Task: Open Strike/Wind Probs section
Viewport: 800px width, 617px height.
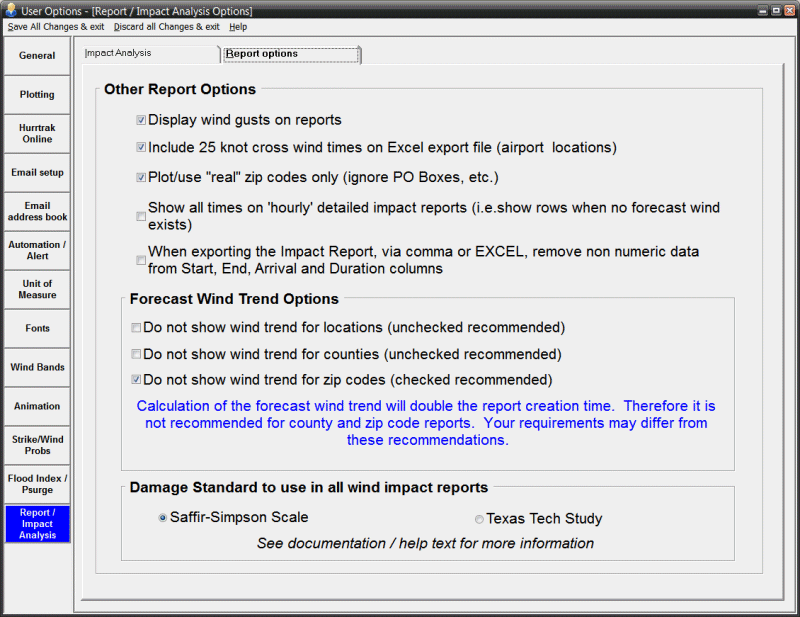Action: click(x=37, y=445)
